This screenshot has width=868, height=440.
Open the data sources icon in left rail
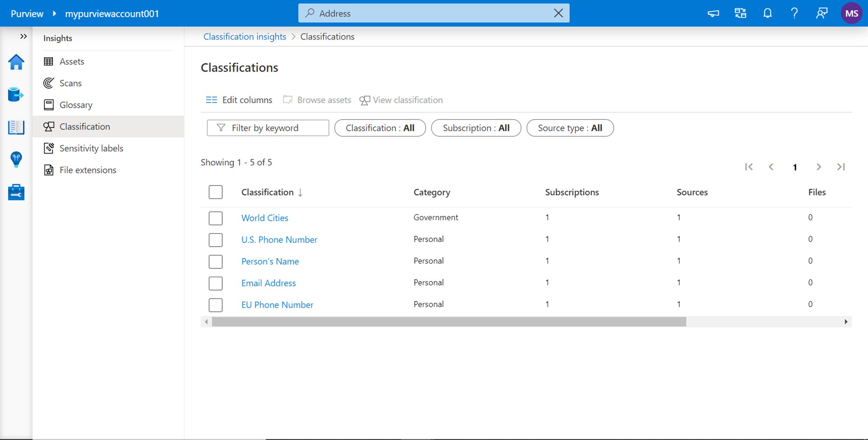coord(16,94)
